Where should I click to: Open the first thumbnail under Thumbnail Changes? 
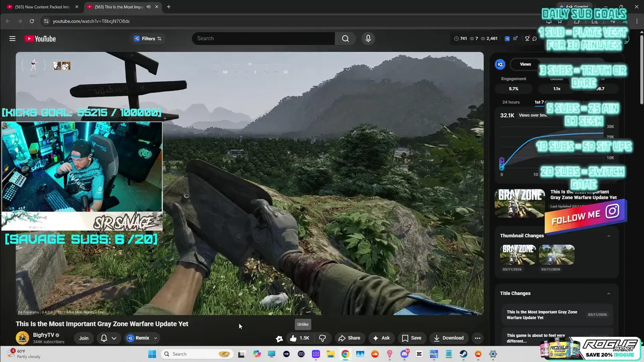518,254
